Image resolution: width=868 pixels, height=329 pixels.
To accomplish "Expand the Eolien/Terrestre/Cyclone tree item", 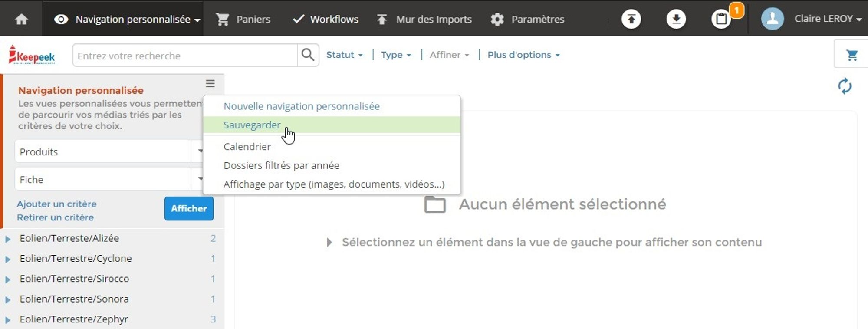I will click(8, 259).
